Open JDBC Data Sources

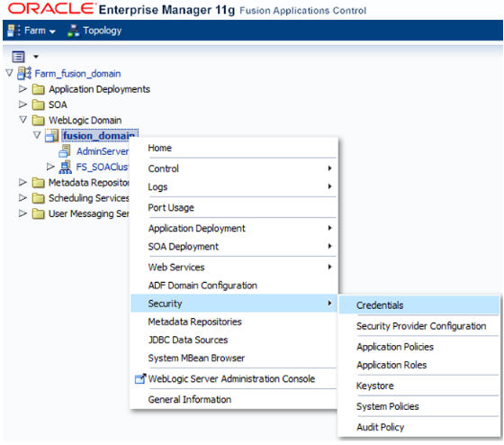click(x=234, y=340)
